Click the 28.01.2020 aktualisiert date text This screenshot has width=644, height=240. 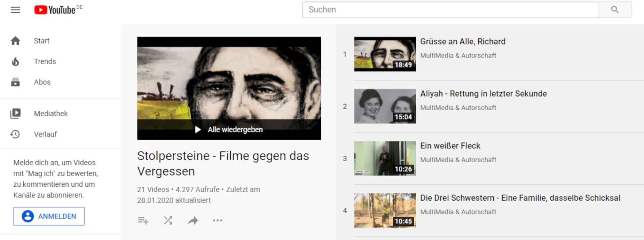click(174, 200)
